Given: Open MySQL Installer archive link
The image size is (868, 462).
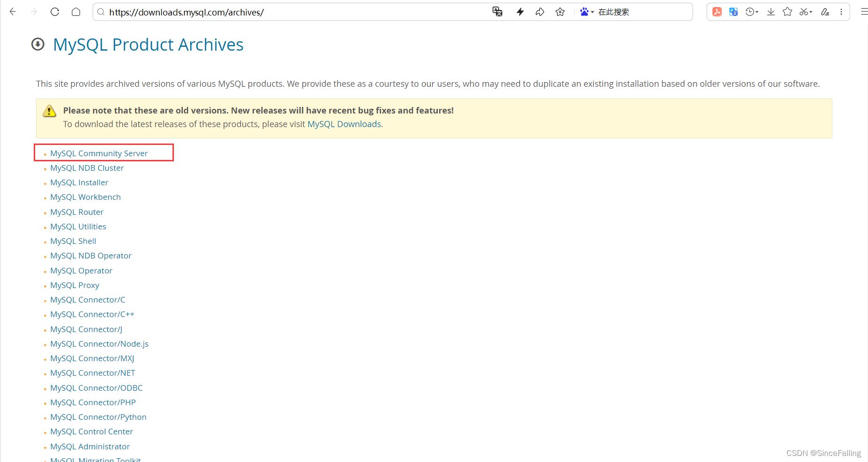Looking at the screenshot, I should (x=79, y=182).
